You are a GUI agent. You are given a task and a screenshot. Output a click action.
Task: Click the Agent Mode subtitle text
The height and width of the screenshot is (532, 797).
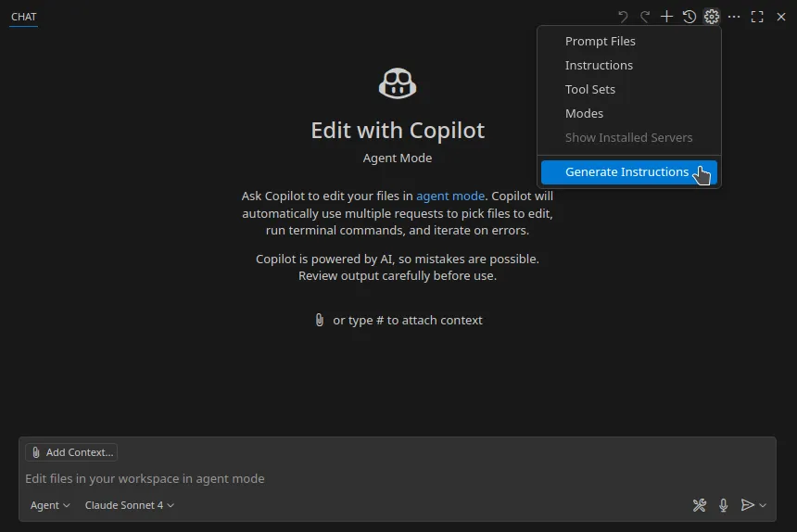[x=398, y=158]
